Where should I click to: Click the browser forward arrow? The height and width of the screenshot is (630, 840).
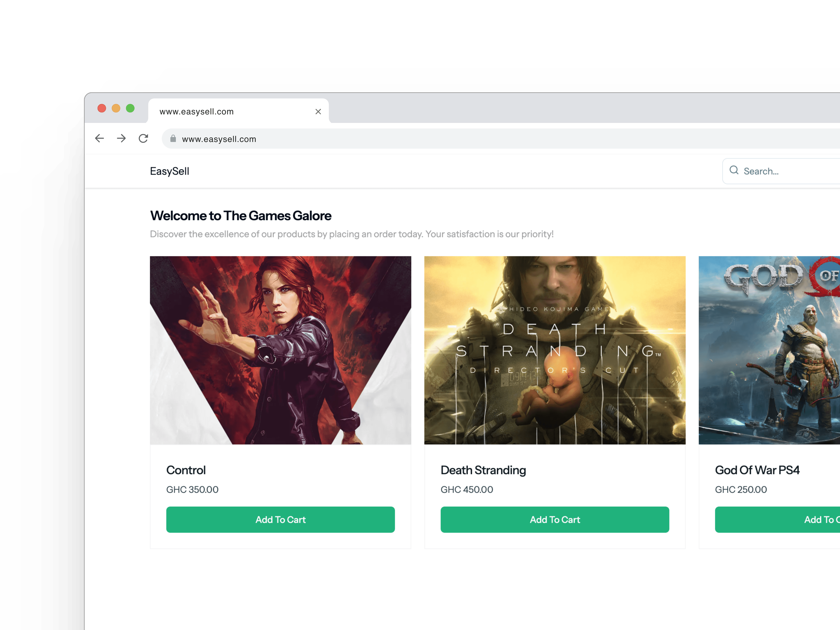[x=121, y=139]
